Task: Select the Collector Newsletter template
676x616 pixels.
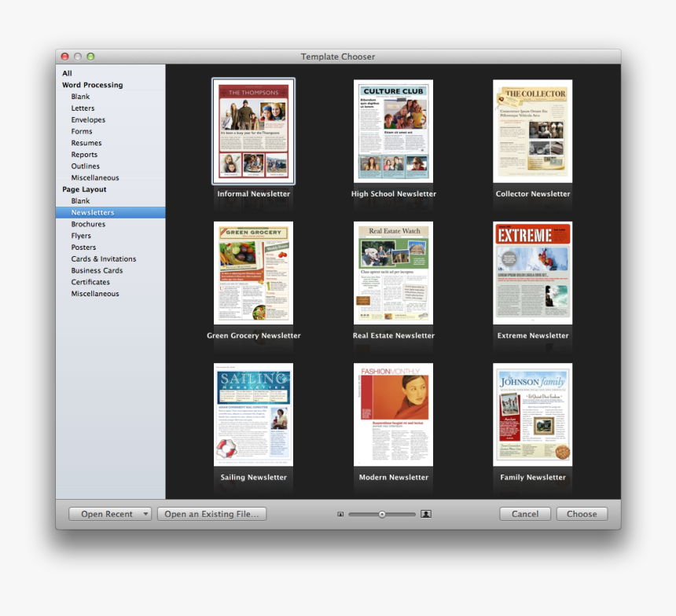Action: click(x=532, y=130)
